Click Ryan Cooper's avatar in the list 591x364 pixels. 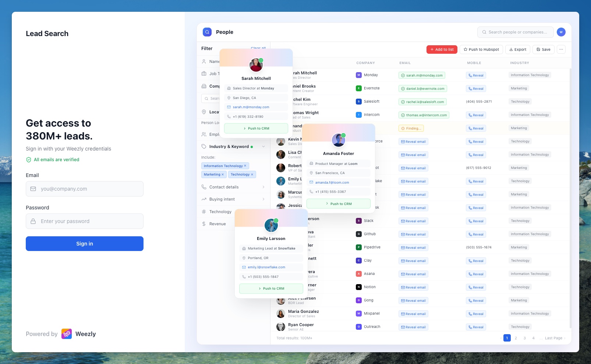click(281, 327)
